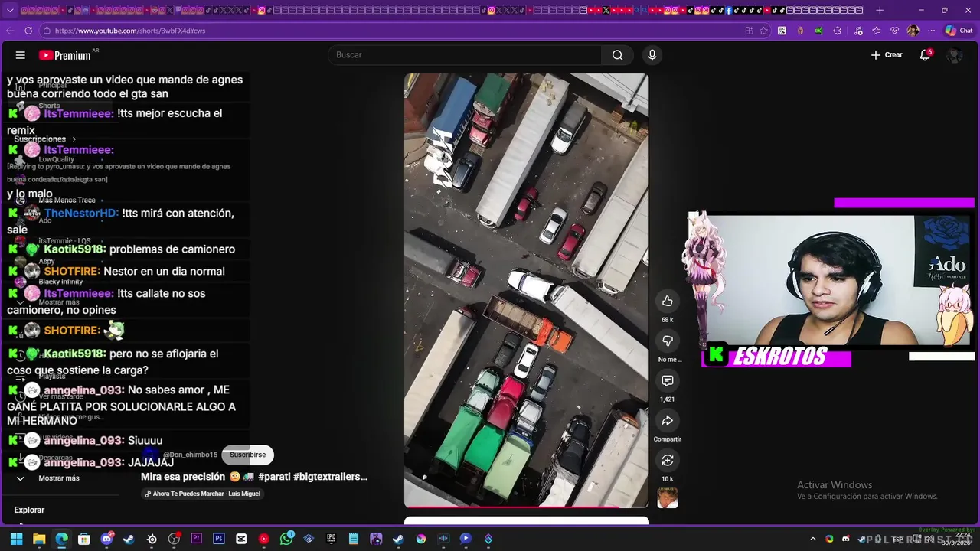
Task: Open the Short's comments panel
Action: point(668,380)
